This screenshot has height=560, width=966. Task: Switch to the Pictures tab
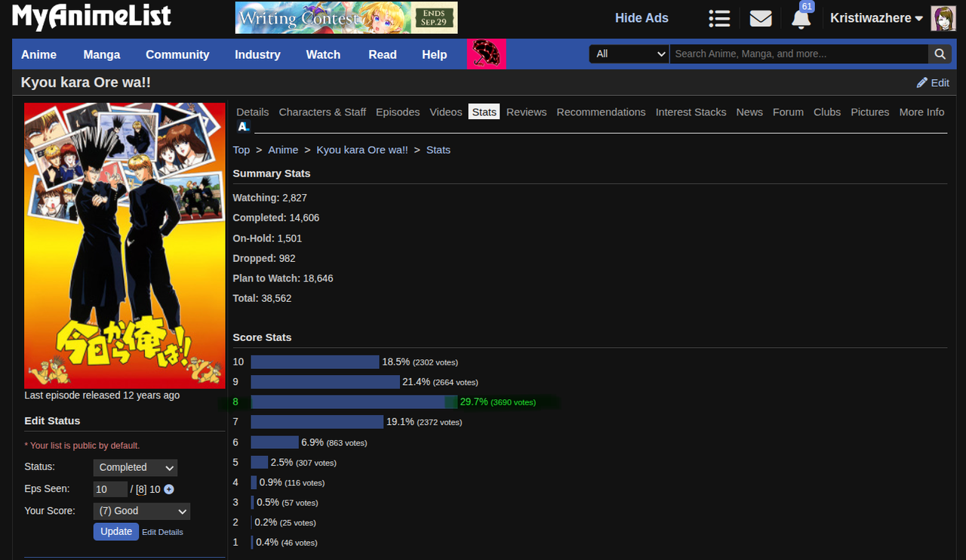[870, 112]
